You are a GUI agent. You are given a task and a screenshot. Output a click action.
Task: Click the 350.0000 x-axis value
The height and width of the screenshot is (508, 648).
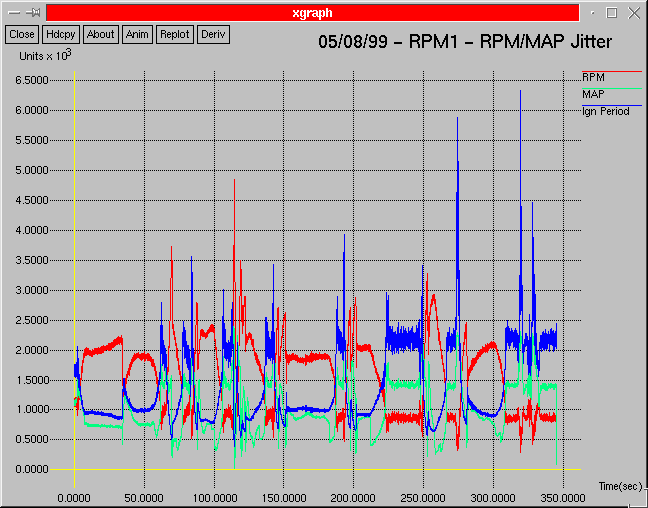pos(563,498)
